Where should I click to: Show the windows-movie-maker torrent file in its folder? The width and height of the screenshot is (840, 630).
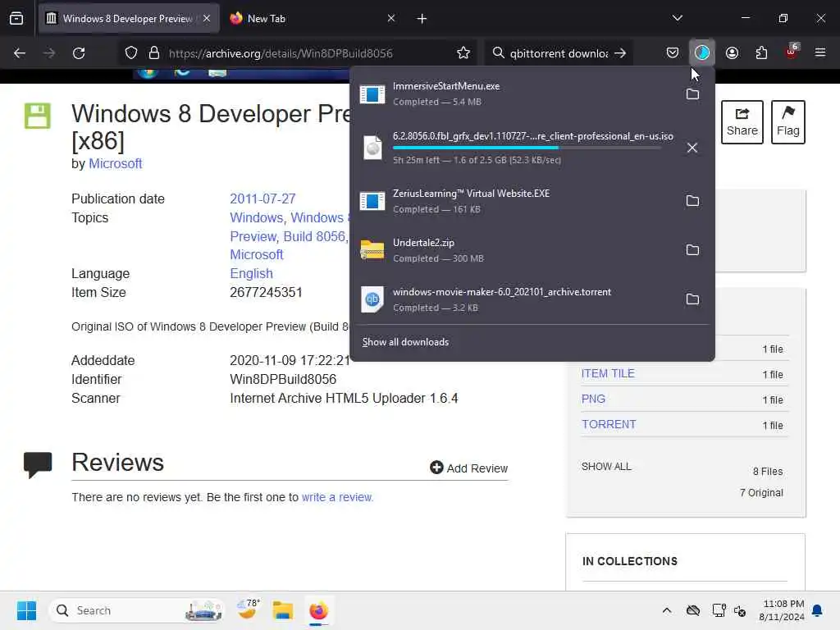pos(692,299)
